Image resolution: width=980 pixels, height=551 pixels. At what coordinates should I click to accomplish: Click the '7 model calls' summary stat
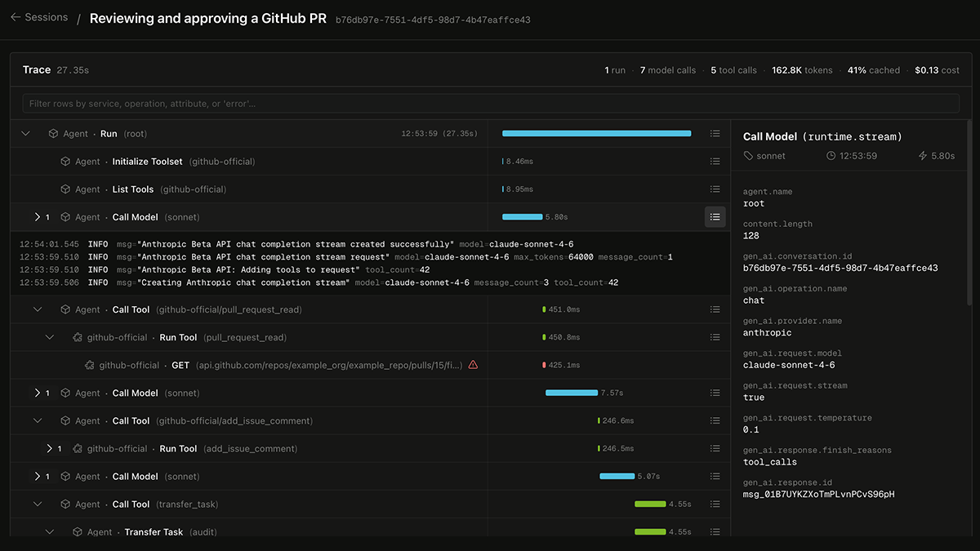(x=668, y=70)
